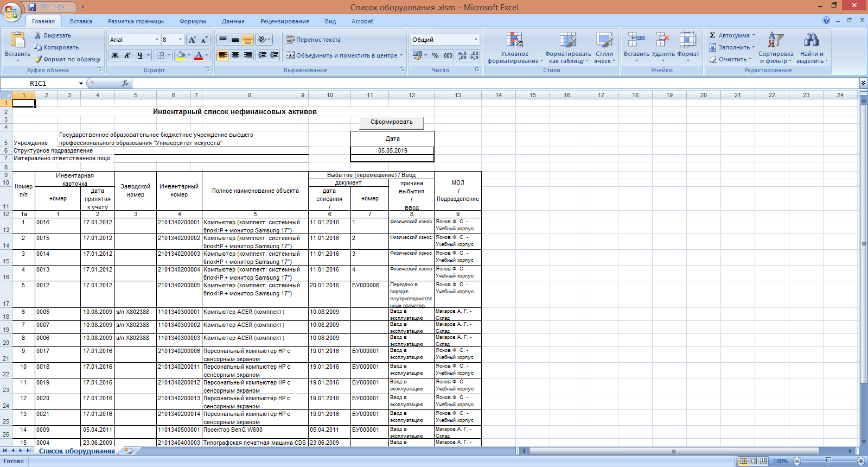
Task: Open the Вид ribbon tab
Action: [x=330, y=21]
